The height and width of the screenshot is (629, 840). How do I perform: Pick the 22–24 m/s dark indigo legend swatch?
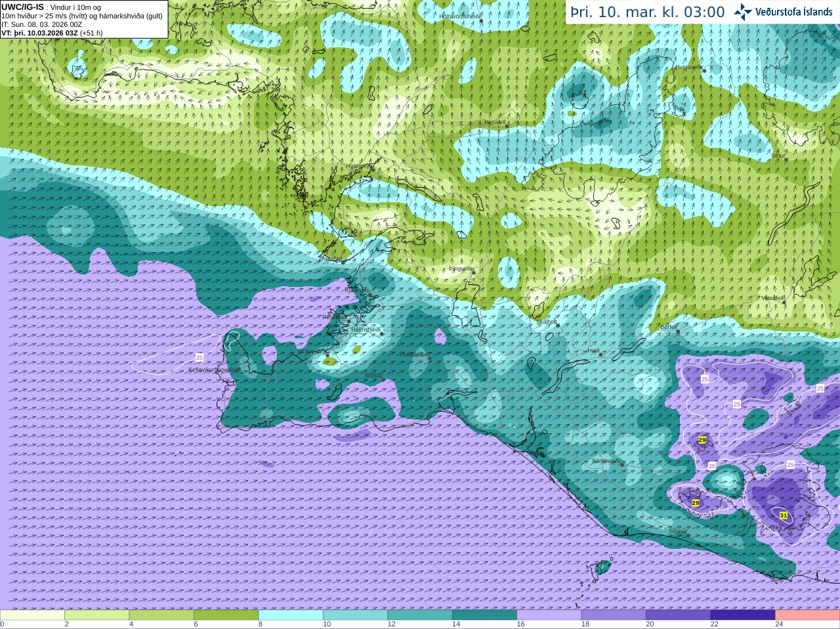click(744, 615)
